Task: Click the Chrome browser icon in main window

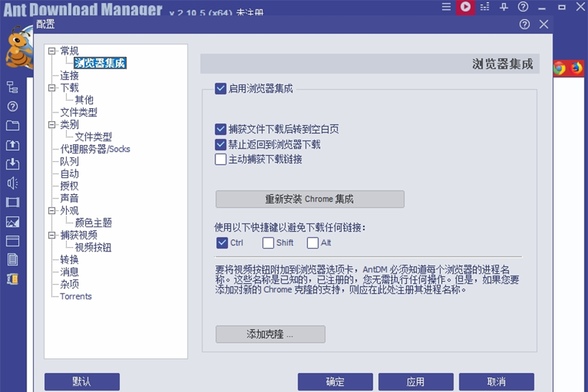Action: pyautogui.click(x=559, y=68)
